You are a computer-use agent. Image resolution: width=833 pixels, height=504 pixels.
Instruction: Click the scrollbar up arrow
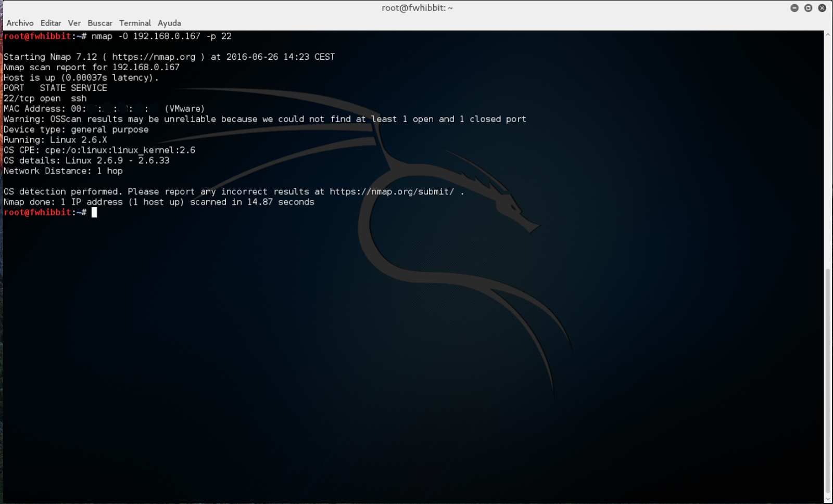coord(828,34)
